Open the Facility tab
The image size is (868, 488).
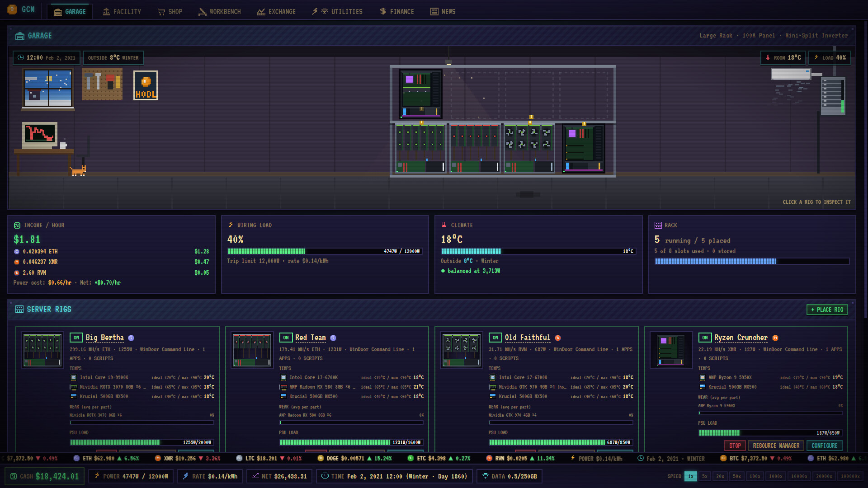point(122,12)
